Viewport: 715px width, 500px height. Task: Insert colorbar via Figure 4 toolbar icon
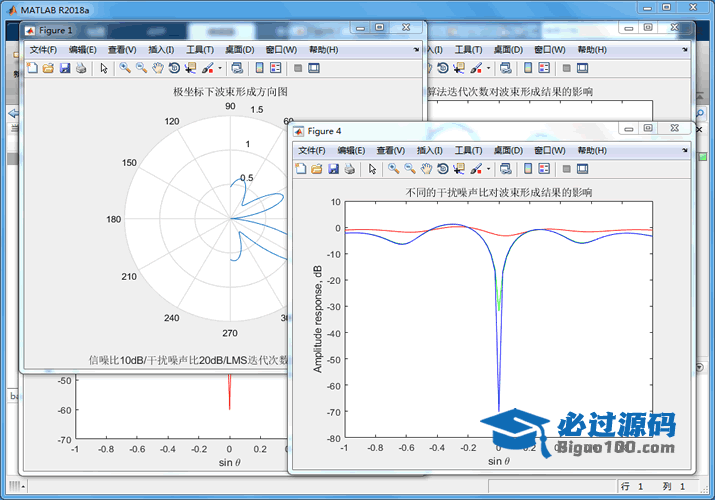[x=528, y=169]
